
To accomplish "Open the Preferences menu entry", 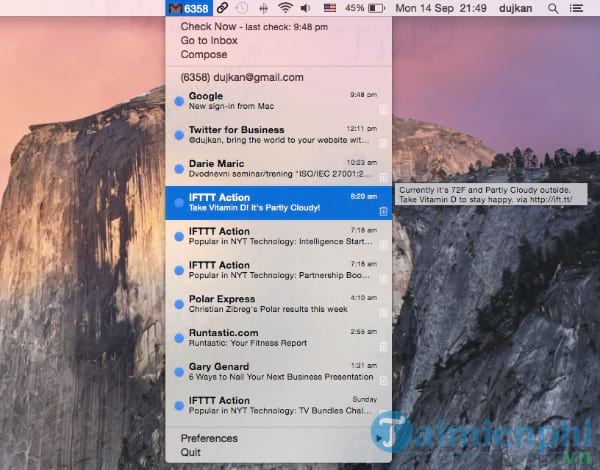I will [x=279, y=438].
